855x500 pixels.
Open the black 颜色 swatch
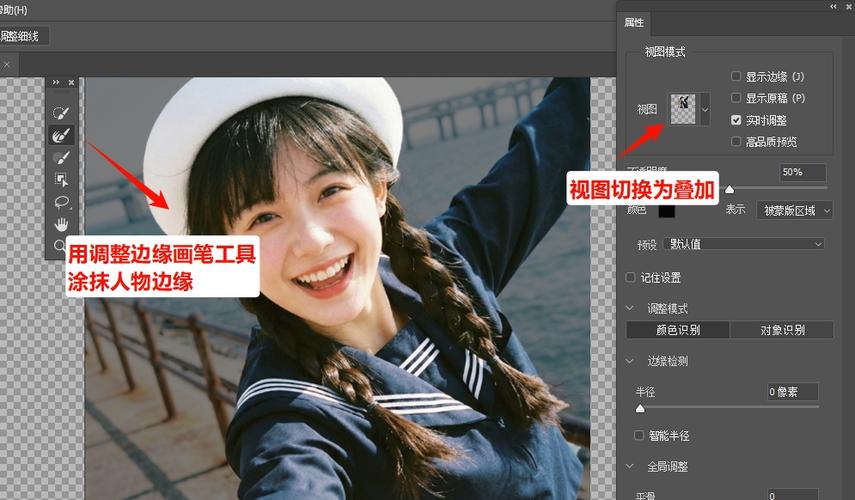click(666, 210)
